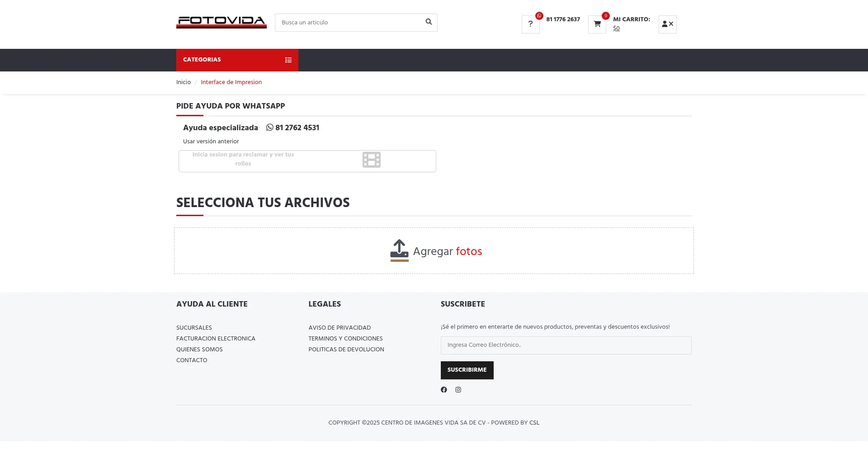Open AVISO DE PRIVACIDAD link
Viewport: 868px width, 449px height.
click(x=340, y=328)
